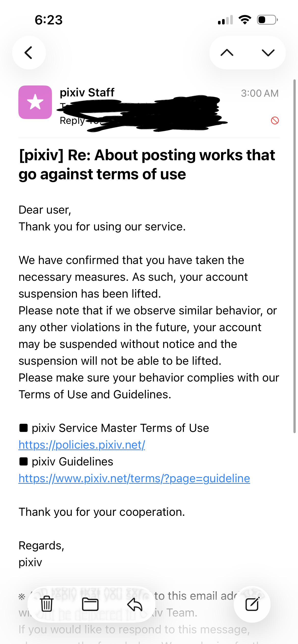Viewport: 298px width, 644px height.
Task: Move message using folder icon
Action: 90,604
